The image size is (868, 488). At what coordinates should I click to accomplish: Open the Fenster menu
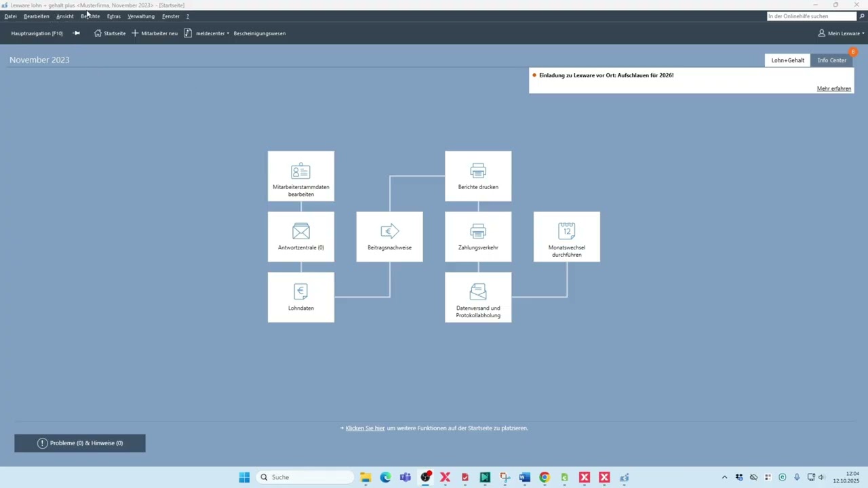point(171,16)
